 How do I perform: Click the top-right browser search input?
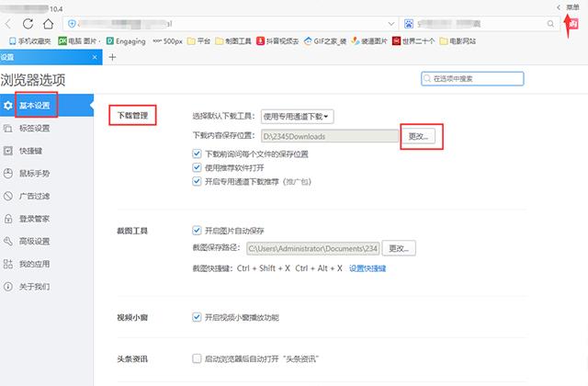[x=480, y=24]
